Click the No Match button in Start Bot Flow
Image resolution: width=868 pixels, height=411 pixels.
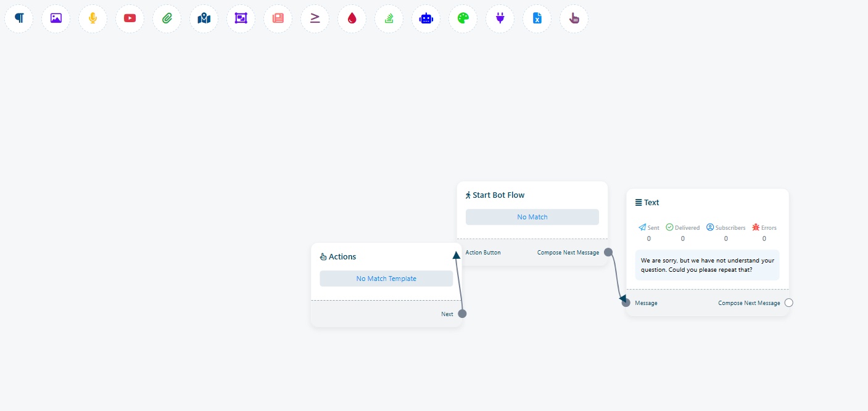[x=532, y=217]
